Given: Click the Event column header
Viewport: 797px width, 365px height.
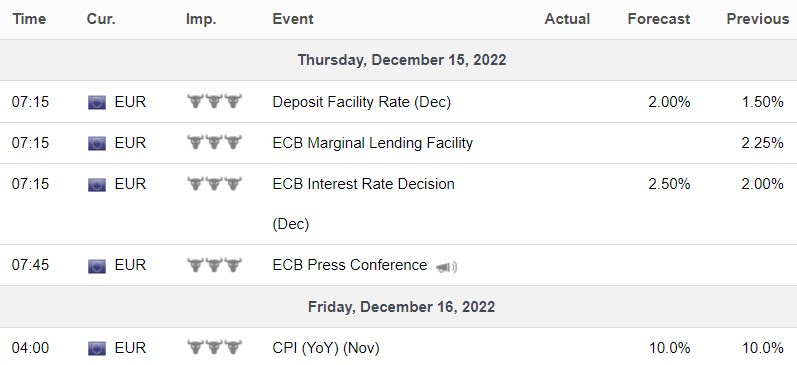Looking at the screenshot, I should click(x=293, y=19).
